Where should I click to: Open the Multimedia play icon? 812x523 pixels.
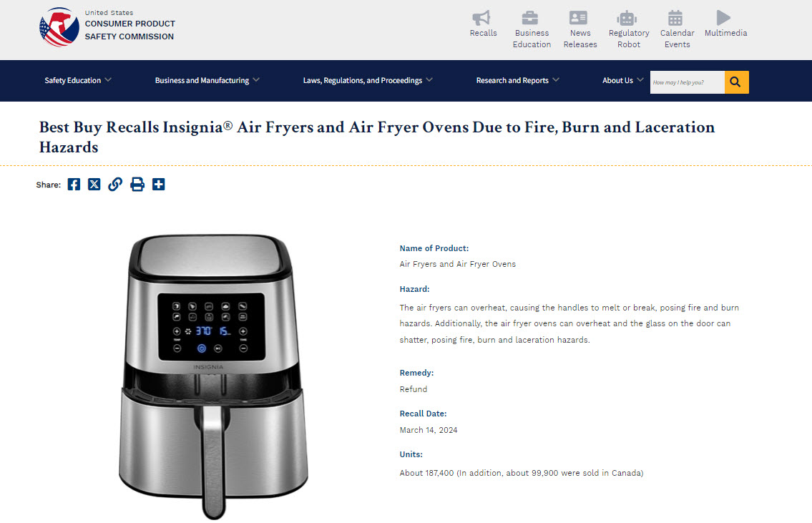pos(723,18)
